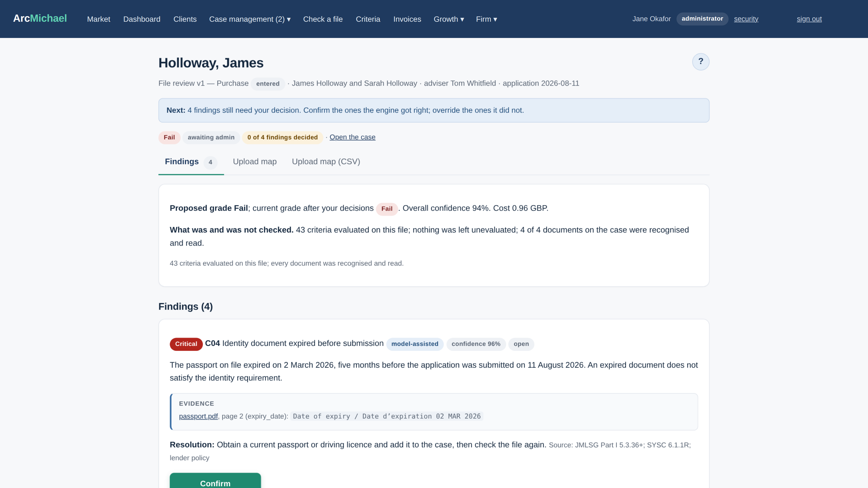Click the Next: findings notice banner
The height and width of the screenshot is (488, 868).
(434, 110)
